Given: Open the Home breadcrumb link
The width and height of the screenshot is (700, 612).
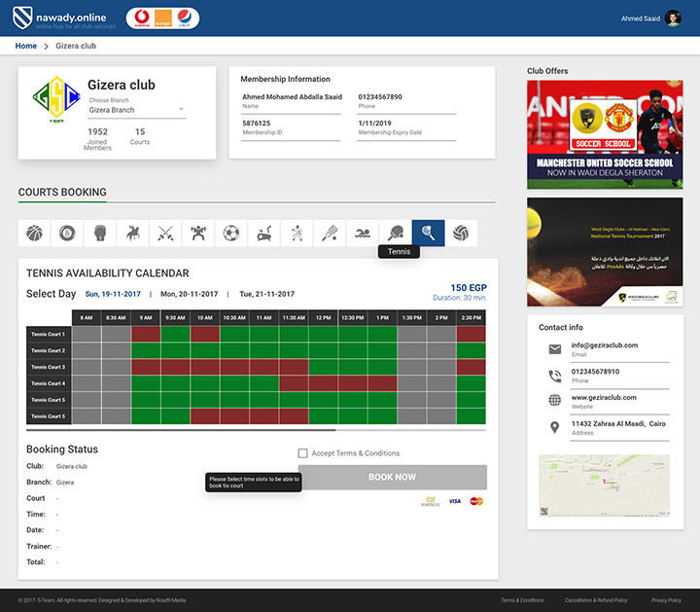Looking at the screenshot, I should (26, 46).
